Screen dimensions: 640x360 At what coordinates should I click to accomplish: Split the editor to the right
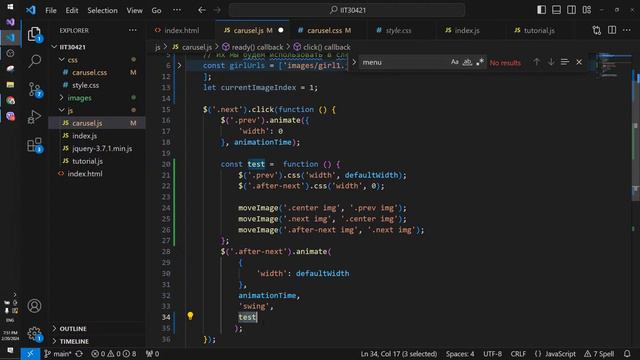(612, 30)
